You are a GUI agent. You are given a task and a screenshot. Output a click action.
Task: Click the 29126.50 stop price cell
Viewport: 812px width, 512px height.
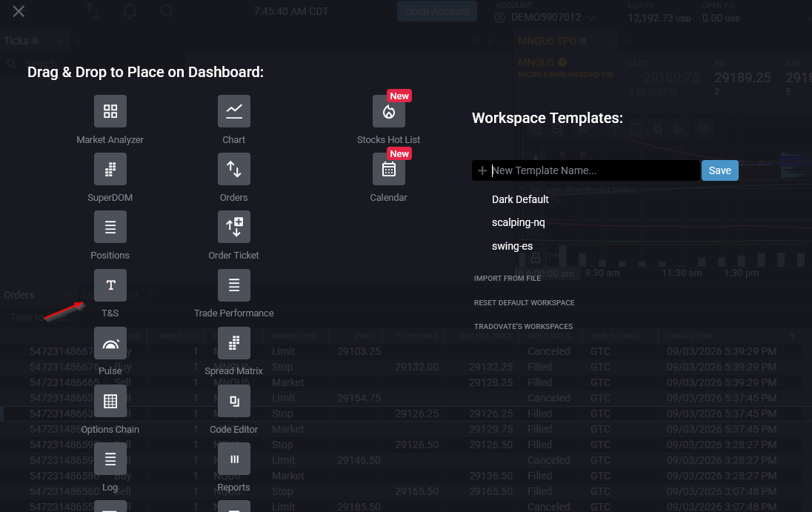pos(417,445)
